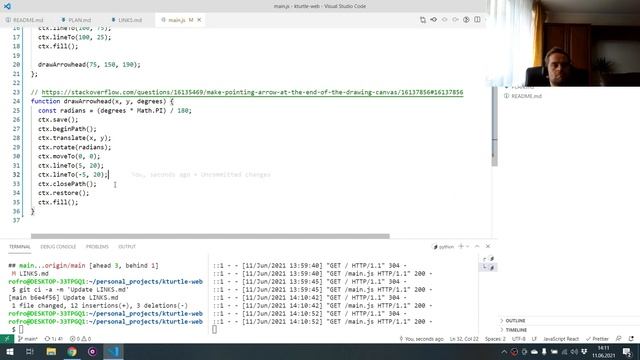Open Windows Task View
This screenshot has height=360, width=640.
coord(30,351)
